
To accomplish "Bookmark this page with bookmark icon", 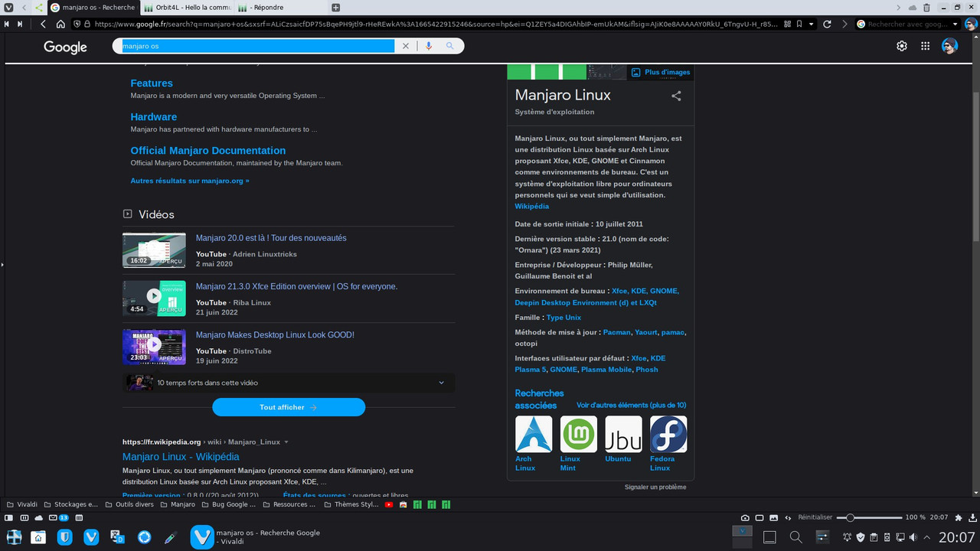I will [799, 24].
